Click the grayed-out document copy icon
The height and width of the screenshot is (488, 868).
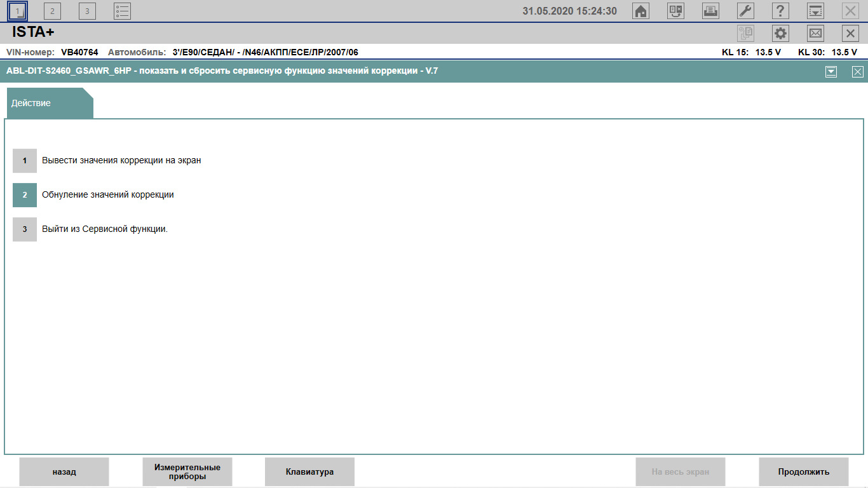click(x=745, y=33)
